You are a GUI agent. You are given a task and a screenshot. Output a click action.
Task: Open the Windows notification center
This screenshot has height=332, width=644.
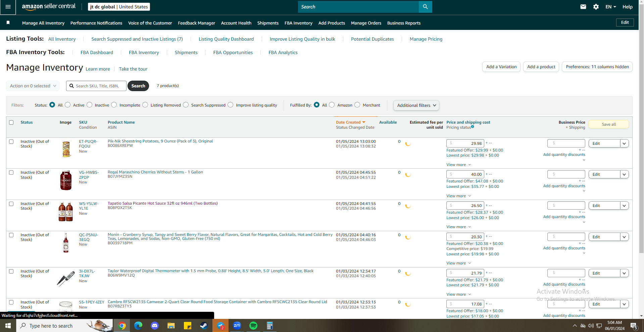coord(634,326)
